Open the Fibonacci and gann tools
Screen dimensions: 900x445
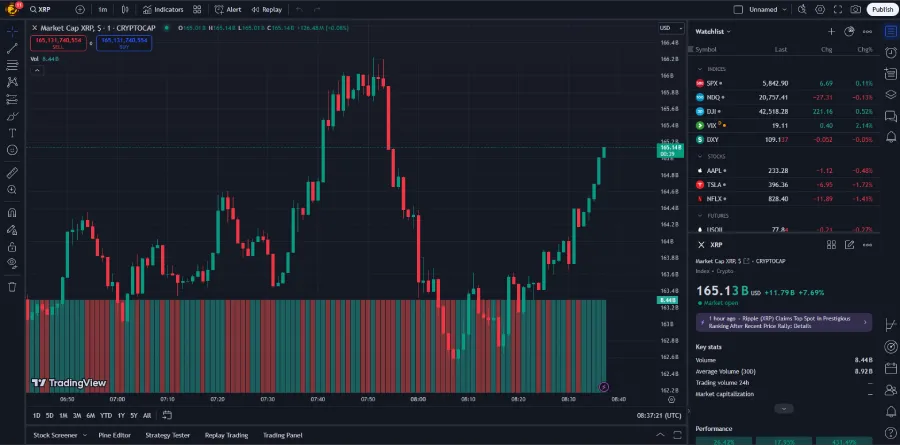12,65
